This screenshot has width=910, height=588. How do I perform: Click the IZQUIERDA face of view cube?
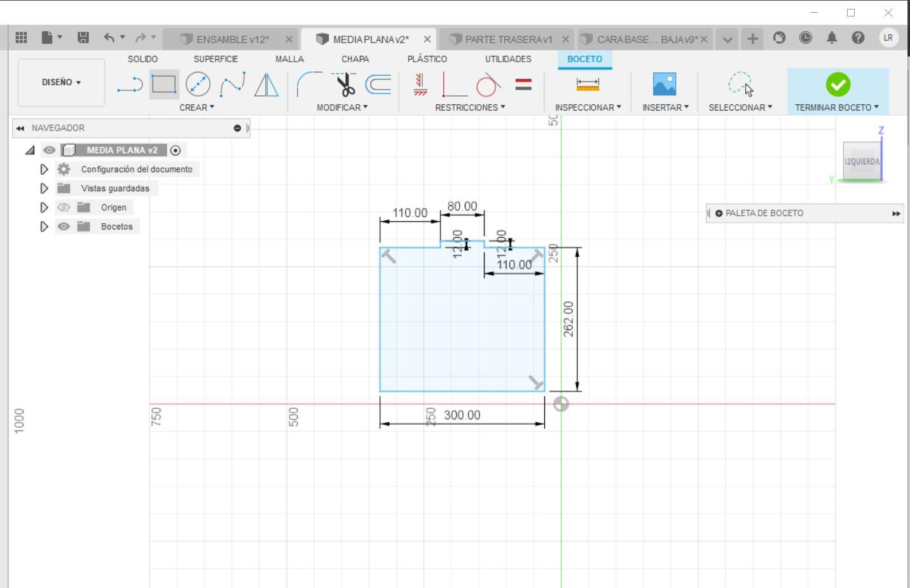(x=862, y=161)
